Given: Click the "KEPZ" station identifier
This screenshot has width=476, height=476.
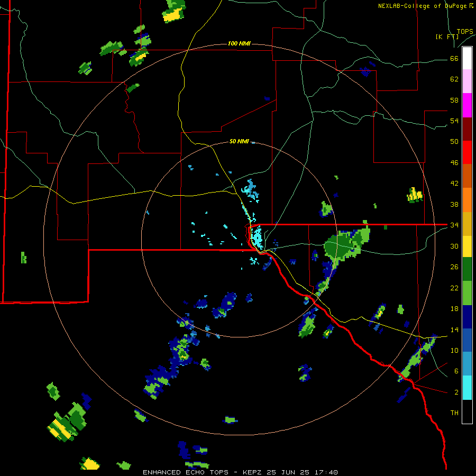Looking at the screenshot, I should 253,472.
